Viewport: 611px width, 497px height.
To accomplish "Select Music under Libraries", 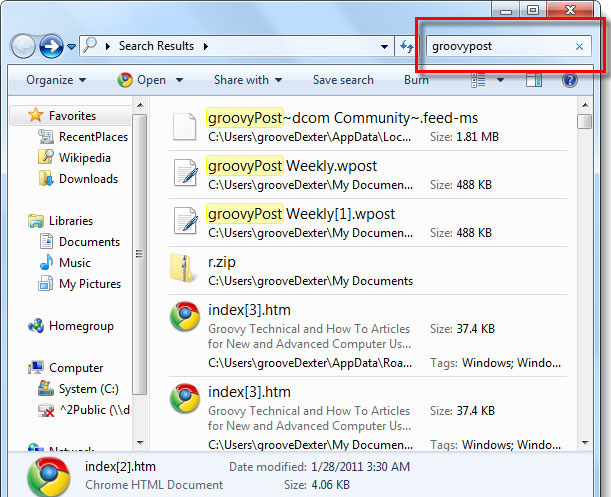I will point(75,263).
